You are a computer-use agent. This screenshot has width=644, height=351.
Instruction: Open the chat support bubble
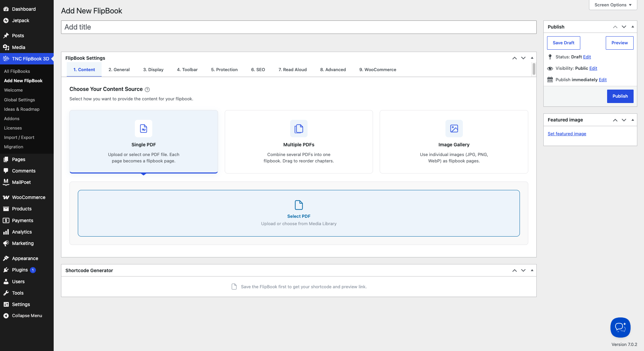[621, 328]
